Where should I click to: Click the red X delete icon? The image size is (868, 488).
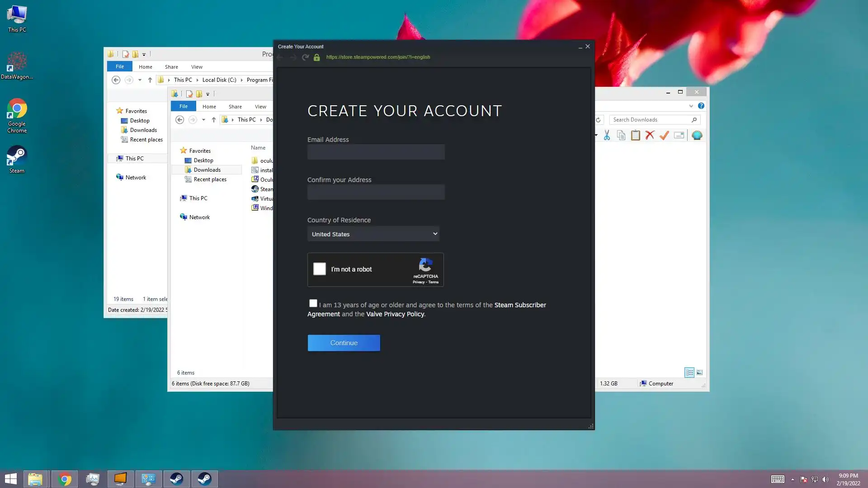650,135
